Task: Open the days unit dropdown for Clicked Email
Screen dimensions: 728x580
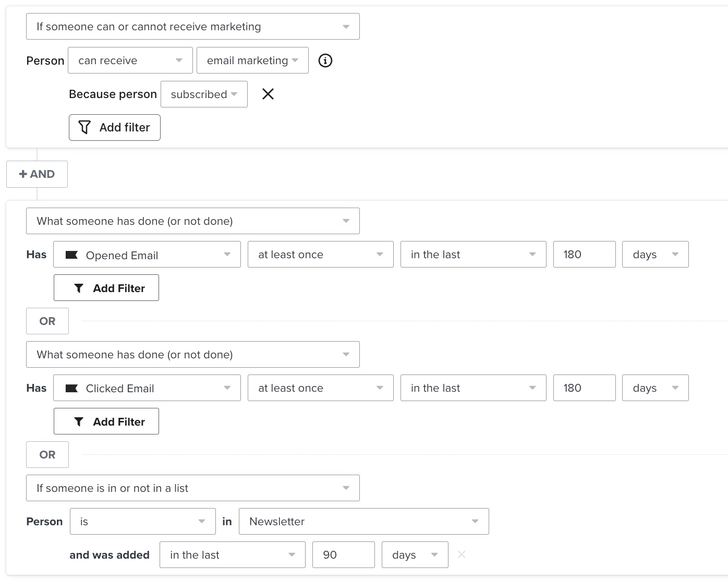Action: [655, 388]
